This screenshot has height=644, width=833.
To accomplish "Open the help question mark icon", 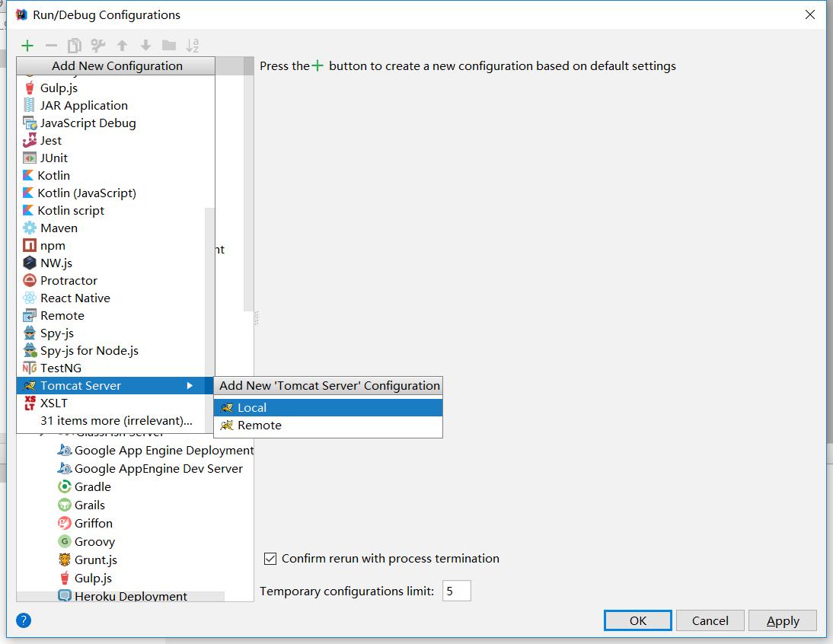I will [24, 620].
